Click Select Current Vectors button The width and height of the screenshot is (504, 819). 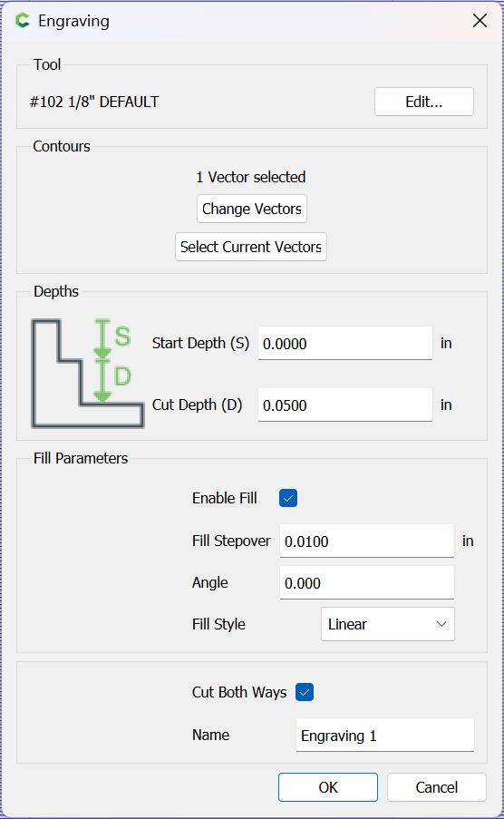coord(251,247)
